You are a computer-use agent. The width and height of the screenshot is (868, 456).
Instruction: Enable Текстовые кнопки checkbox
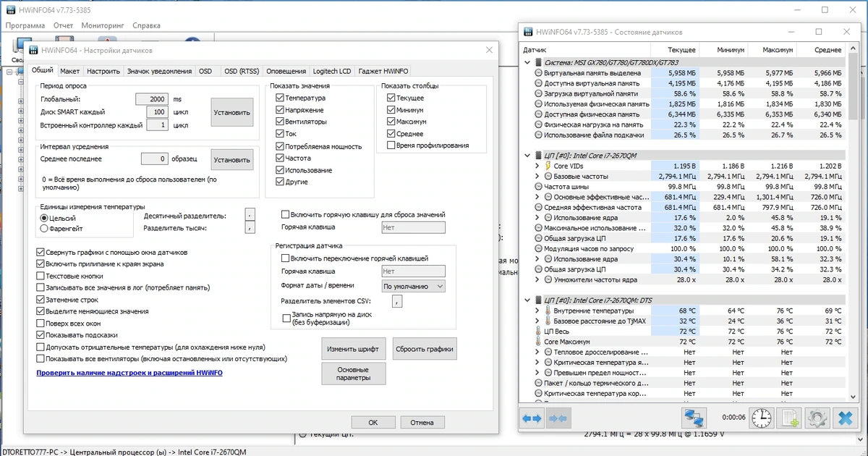click(x=40, y=276)
